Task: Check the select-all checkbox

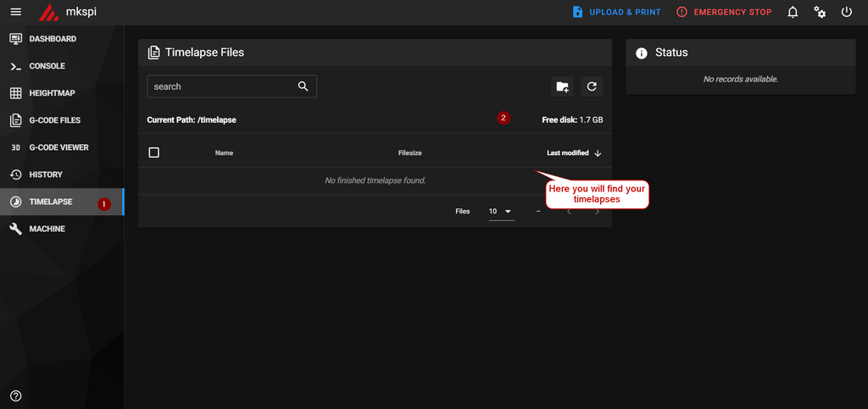Action: pos(154,152)
